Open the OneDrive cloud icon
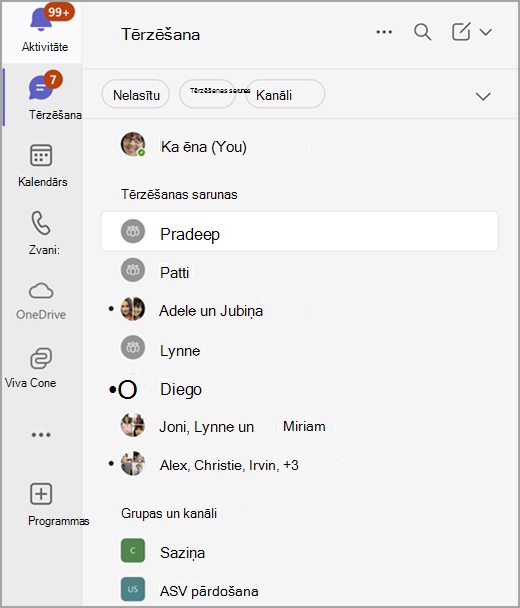The height and width of the screenshot is (608, 520). click(x=41, y=291)
